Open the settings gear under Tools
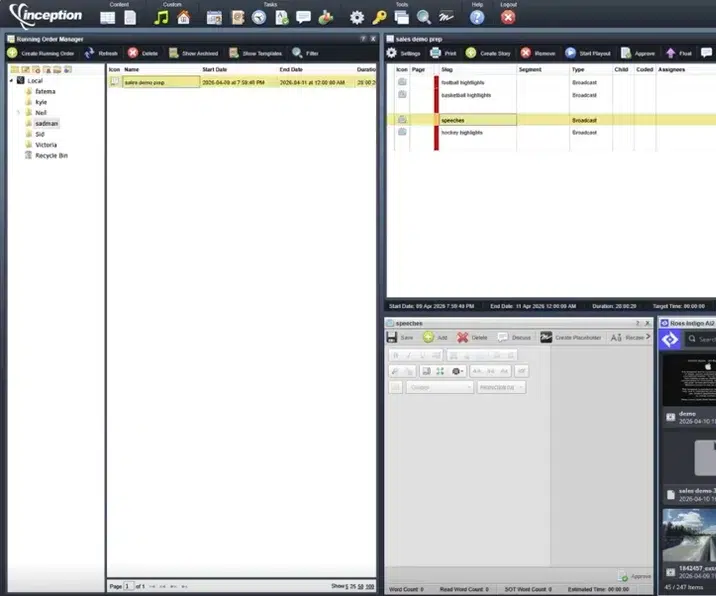The image size is (716, 596). pyautogui.click(x=357, y=18)
